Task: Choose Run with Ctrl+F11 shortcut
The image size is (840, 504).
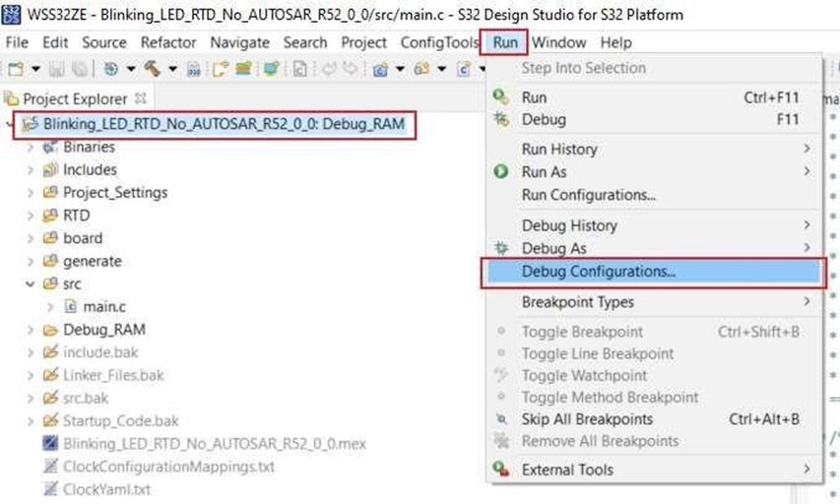Action: [654, 97]
